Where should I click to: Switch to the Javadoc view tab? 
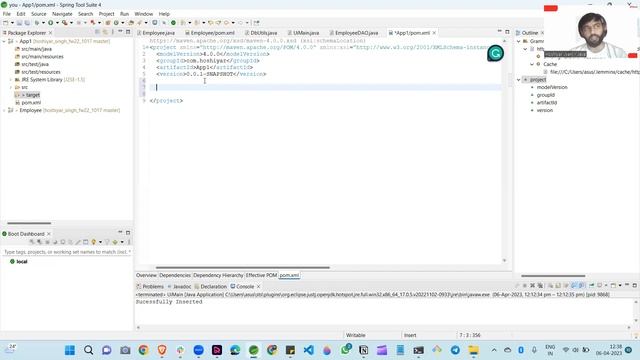click(x=179, y=287)
